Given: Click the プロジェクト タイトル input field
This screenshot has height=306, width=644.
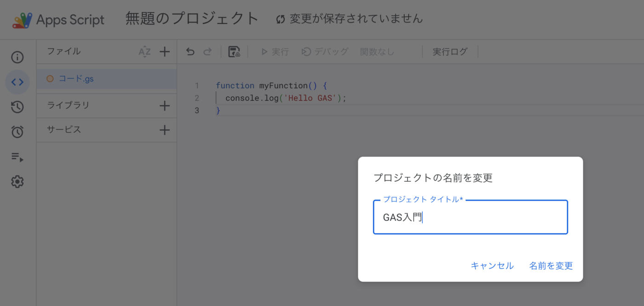Looking at the screenshot, I should pos(470,218).
